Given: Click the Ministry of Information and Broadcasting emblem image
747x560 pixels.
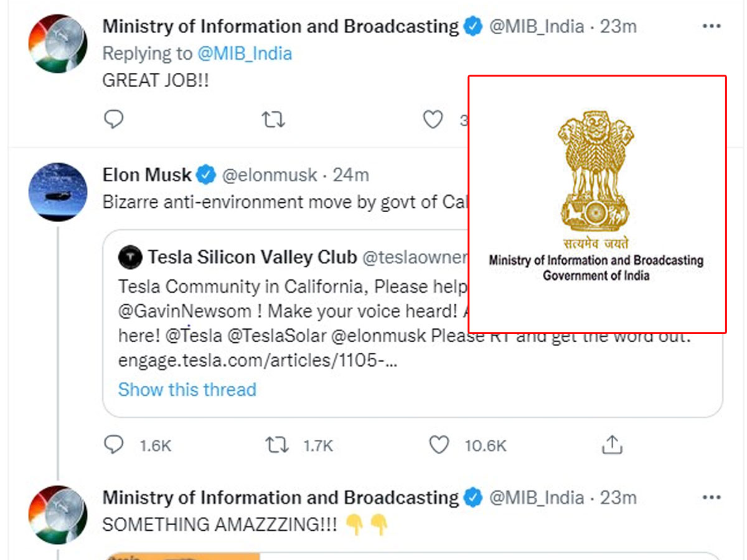Looking at the screenshot, I should [596, 204].
